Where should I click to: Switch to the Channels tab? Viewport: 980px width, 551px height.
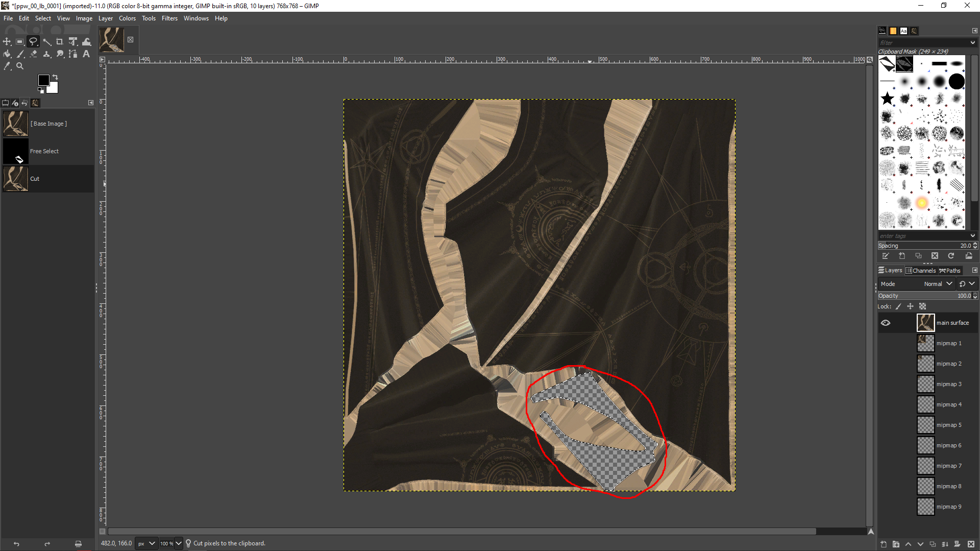pyautogui.click(x=921, y=270)
